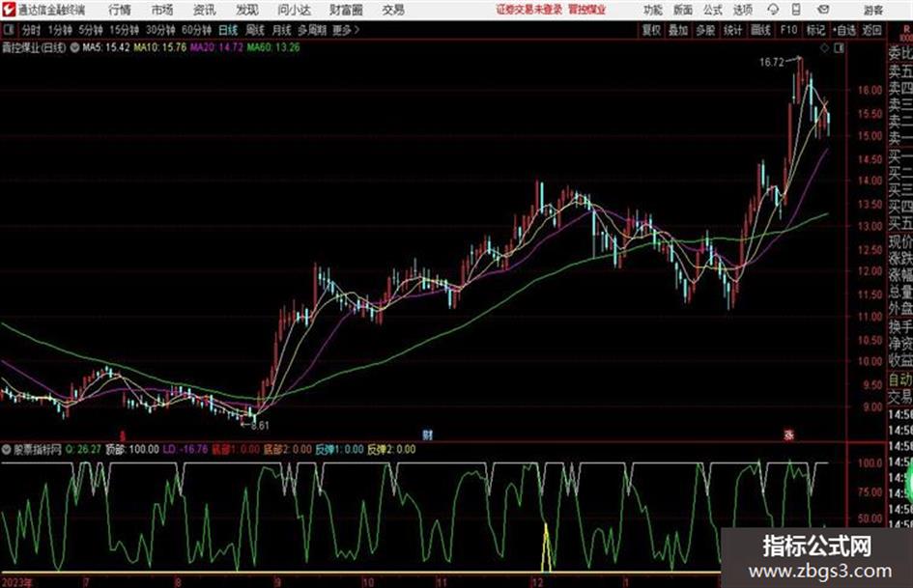The height and width of the screenshot is (588, 913).
Task: Click the Q: 26.27 indicator value
Action: pyautogui.click(x=83, y=449)
